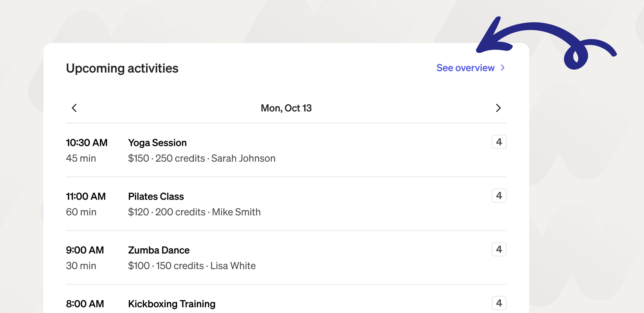
Task: Click the Mike Smith details line
Action: click(x=194, y=212)
